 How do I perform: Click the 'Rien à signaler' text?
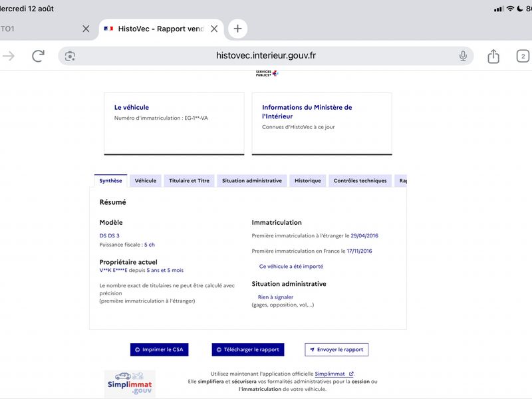point(275,297)
